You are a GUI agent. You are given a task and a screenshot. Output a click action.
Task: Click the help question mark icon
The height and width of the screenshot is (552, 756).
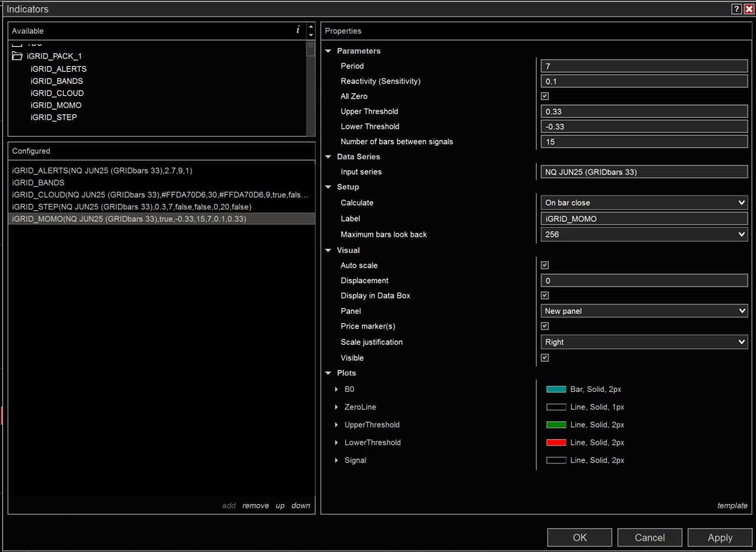737,9
